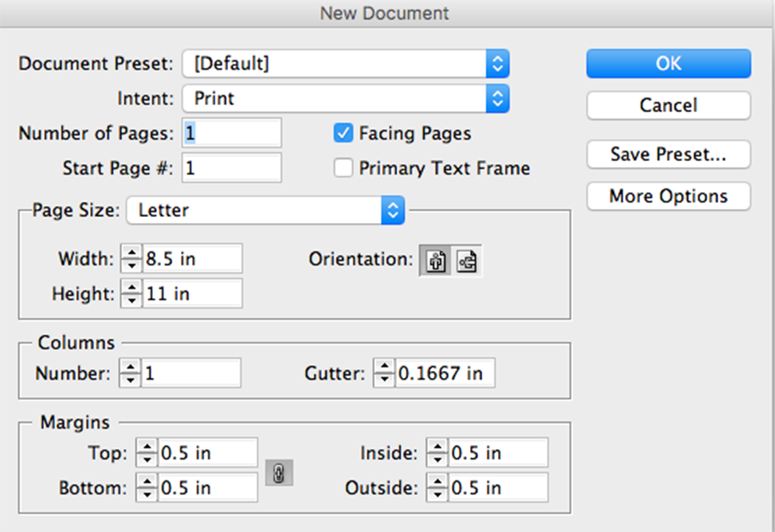Enable the Primary Text Frame checkbox
This screenshot has height=532, width=775.
click(x=344, y=168)
